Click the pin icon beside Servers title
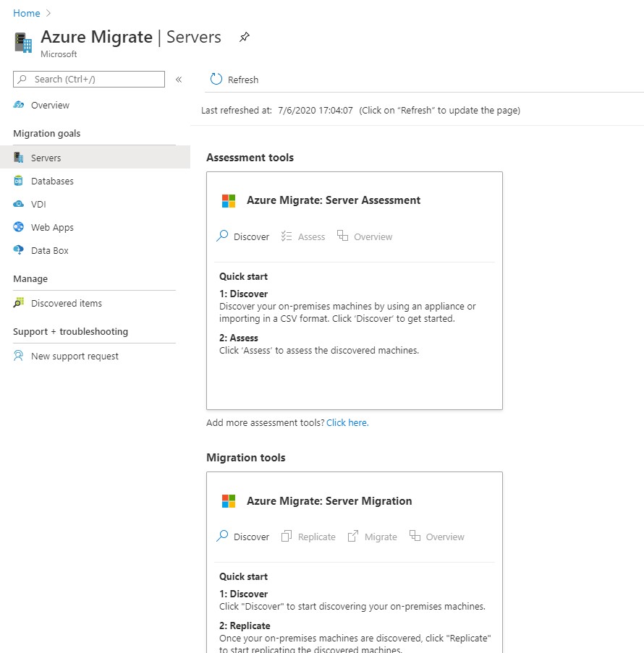 [245, 37]
